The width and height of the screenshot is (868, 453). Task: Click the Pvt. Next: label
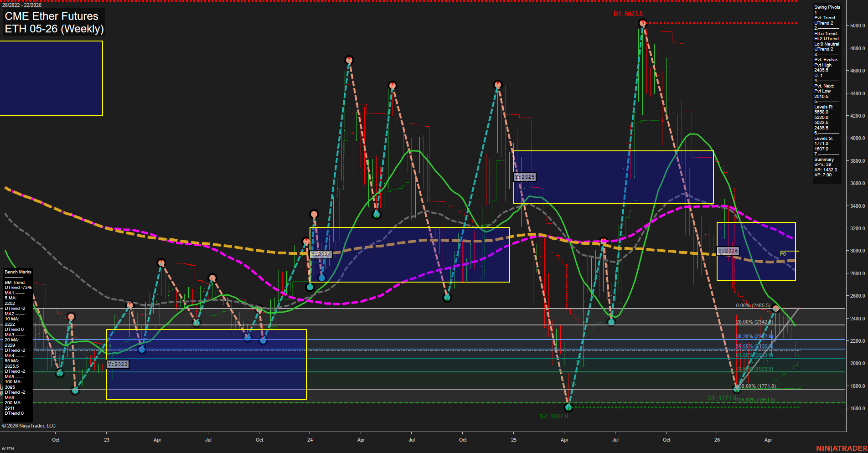[x=824, y=86]
